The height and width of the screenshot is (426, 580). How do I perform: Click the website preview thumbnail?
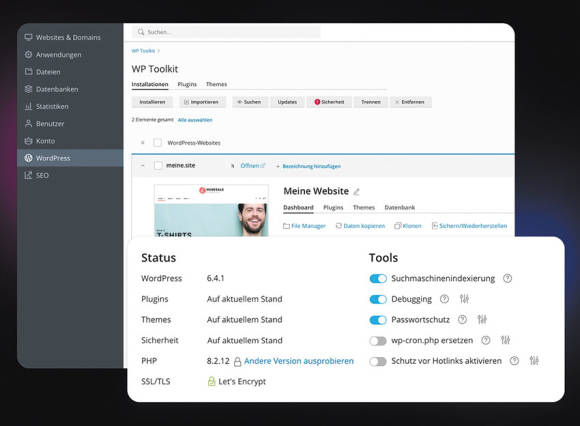pyautogui.click(x=211, y=210)
